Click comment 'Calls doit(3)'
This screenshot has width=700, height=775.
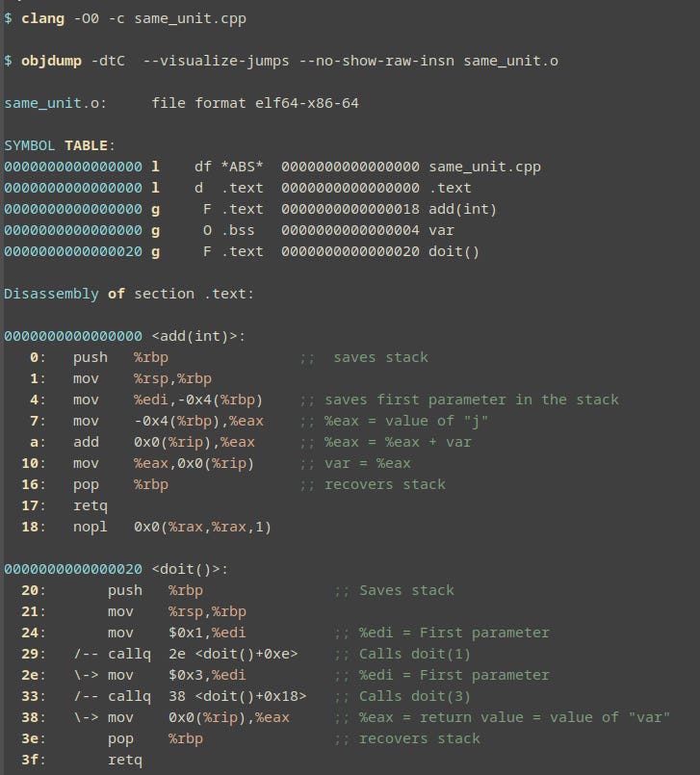tap(415, 696)
